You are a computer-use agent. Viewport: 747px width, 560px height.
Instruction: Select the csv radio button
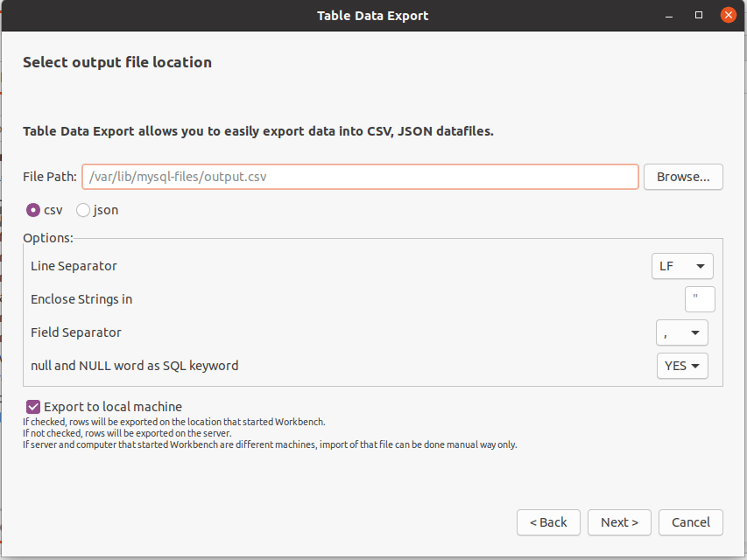(33, 210)
